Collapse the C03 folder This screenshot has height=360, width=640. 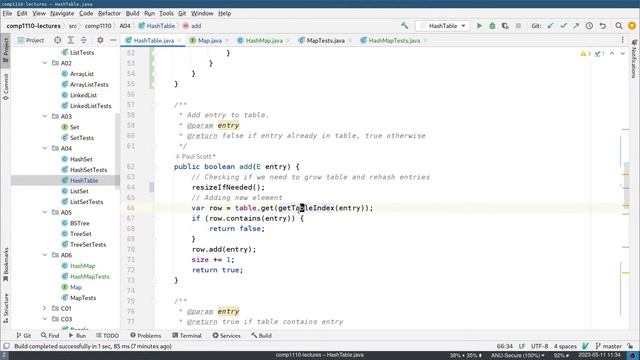44,319
